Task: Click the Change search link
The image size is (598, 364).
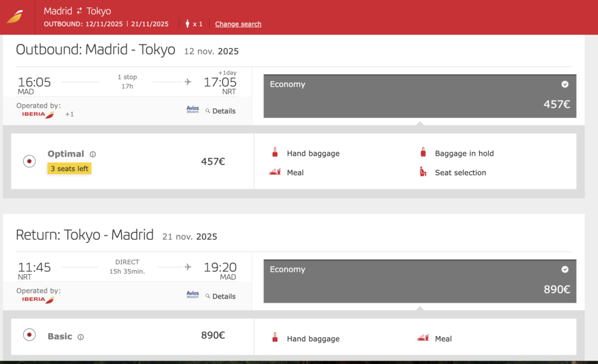Action: (238, 24)
